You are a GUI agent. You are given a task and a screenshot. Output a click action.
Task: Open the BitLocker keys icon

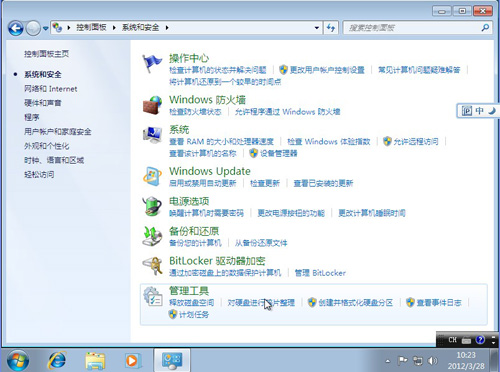point(152,266)
